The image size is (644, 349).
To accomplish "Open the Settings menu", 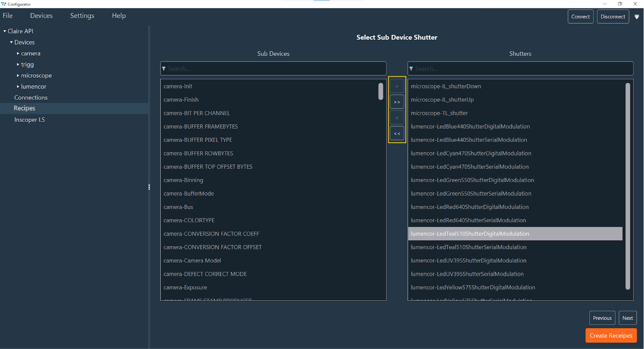I will (x=82, y=16).
